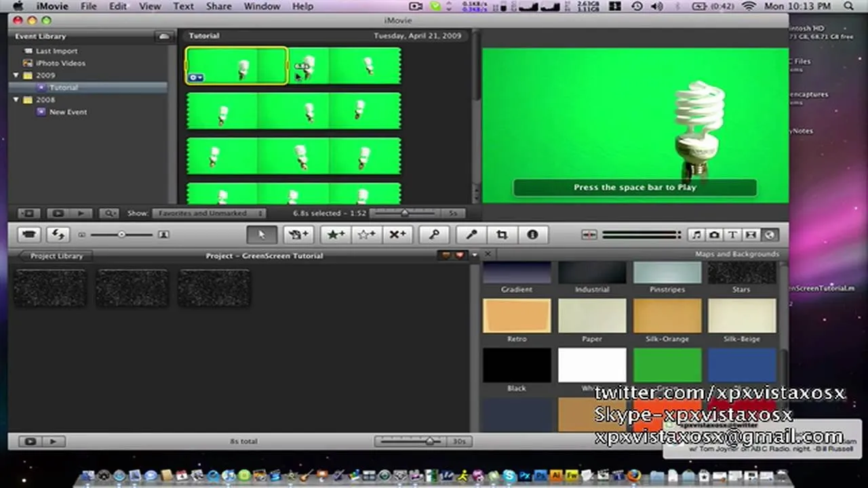
Task: Choose the green background swatch
Action: point(667,366)
